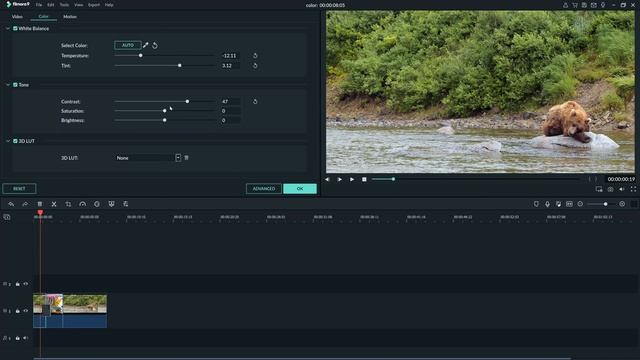Open the File menu

(x=39, y=5)
